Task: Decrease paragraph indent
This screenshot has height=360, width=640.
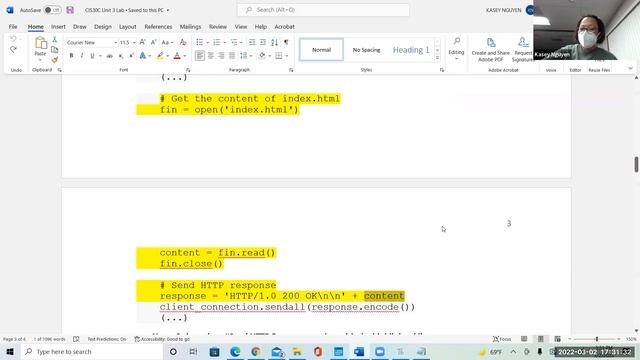Action: [x=252, y=42]
